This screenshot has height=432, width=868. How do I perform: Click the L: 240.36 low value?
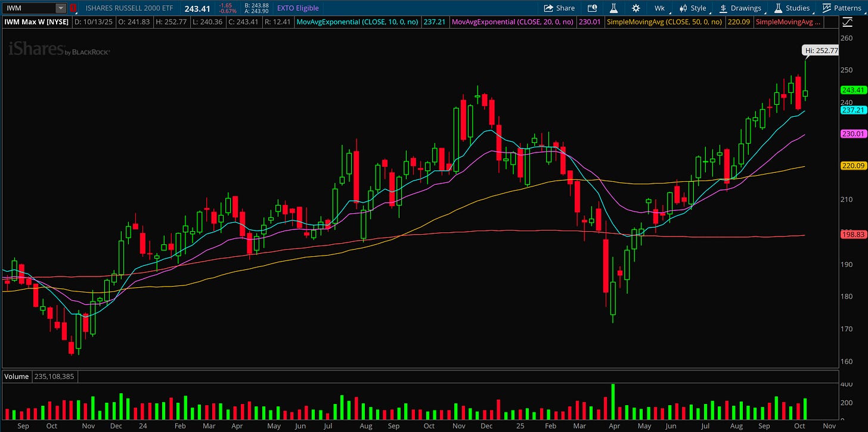(207, 22)
